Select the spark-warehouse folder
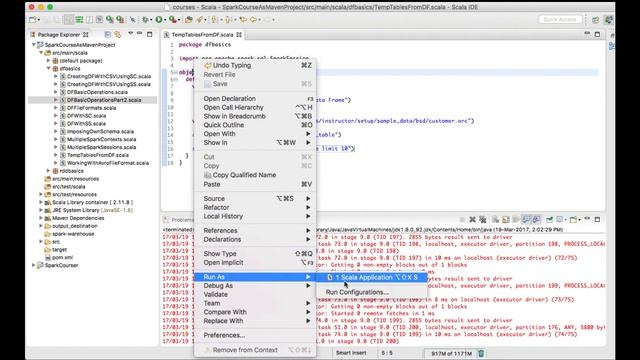640x360 pixels. 73,234
